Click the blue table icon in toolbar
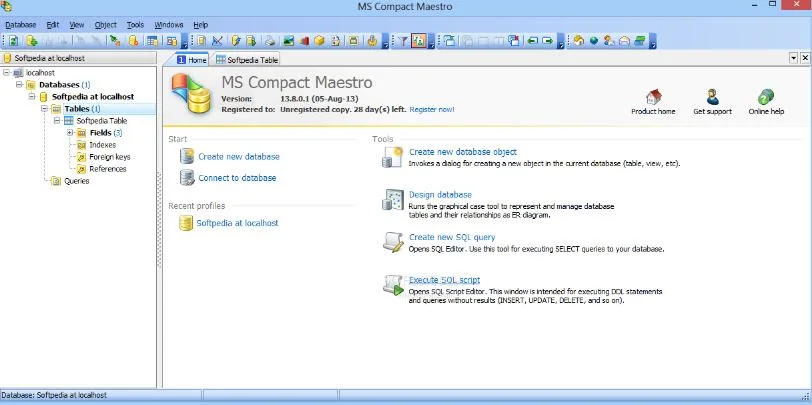The width and height of the screenshot is (812, 405). click(152, 41)
